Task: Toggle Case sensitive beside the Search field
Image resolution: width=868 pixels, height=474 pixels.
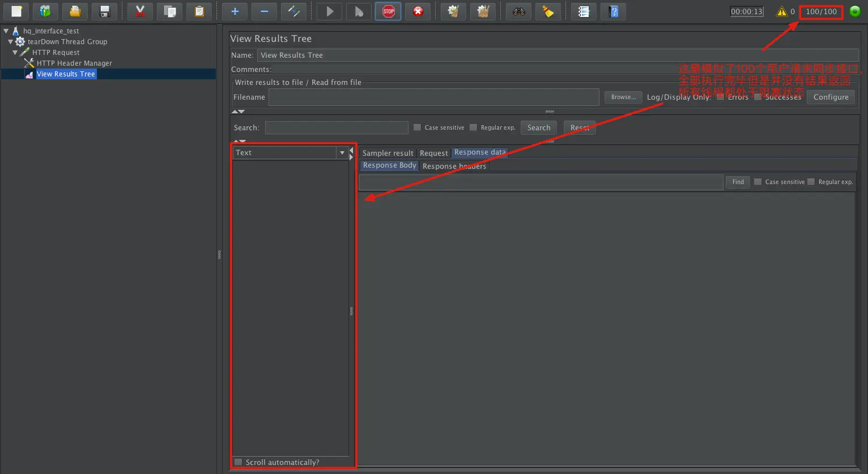Action: click(x=417, y=127)
